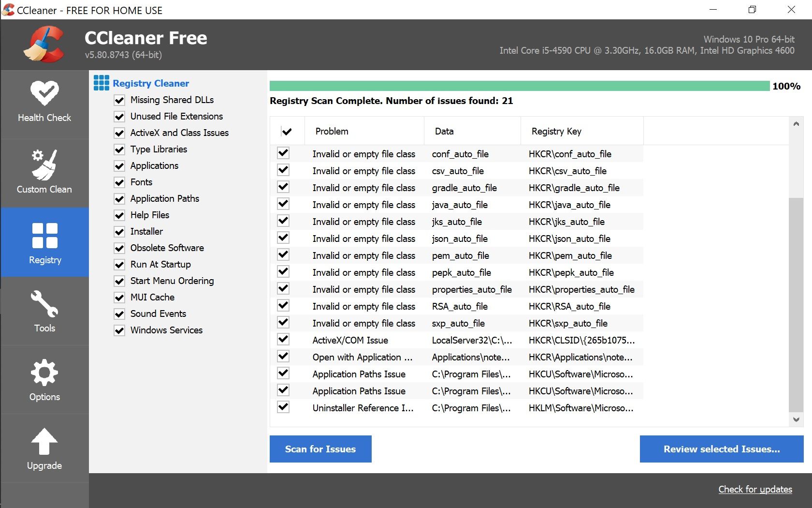812x508 pixels.
Task: Uncheck Missing Shared DLLs
Action: click(x=119, y=100)
